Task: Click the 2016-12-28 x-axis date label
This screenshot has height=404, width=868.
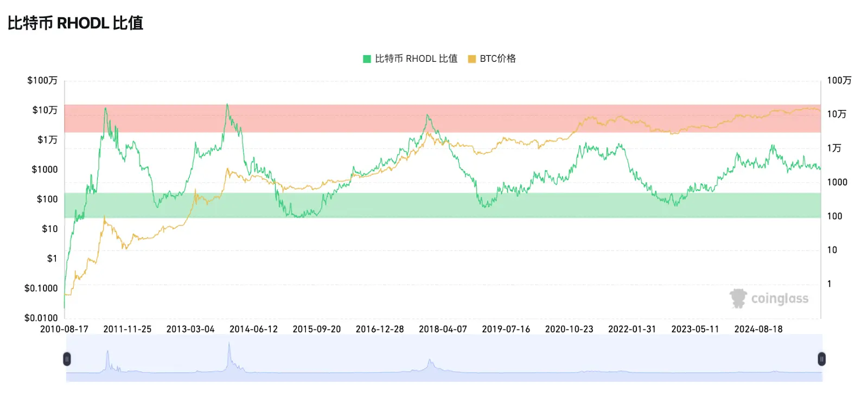Action: [380, 329]
